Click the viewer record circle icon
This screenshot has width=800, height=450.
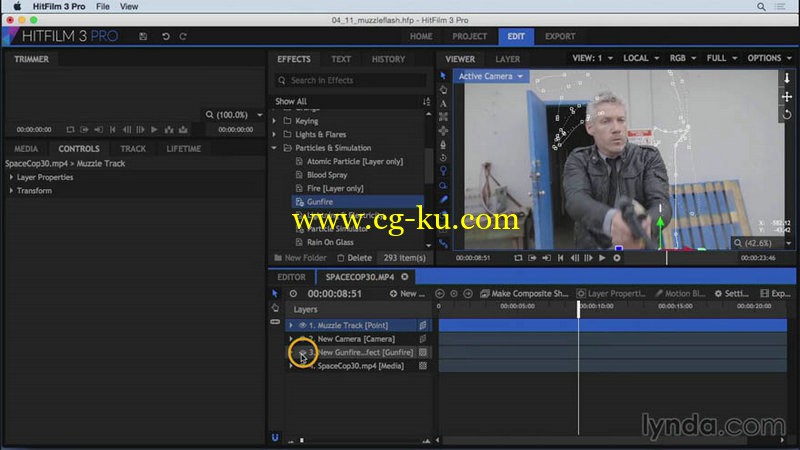point(617,258)
